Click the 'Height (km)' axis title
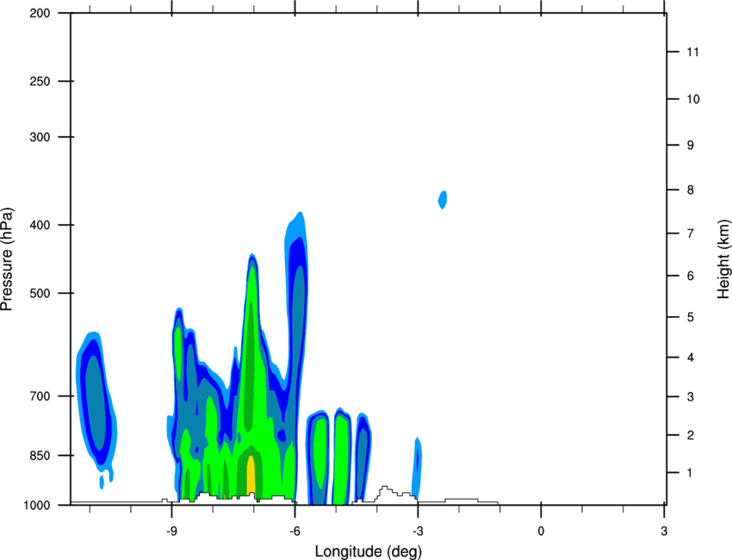The image size is (732, 560). point(723,259)
